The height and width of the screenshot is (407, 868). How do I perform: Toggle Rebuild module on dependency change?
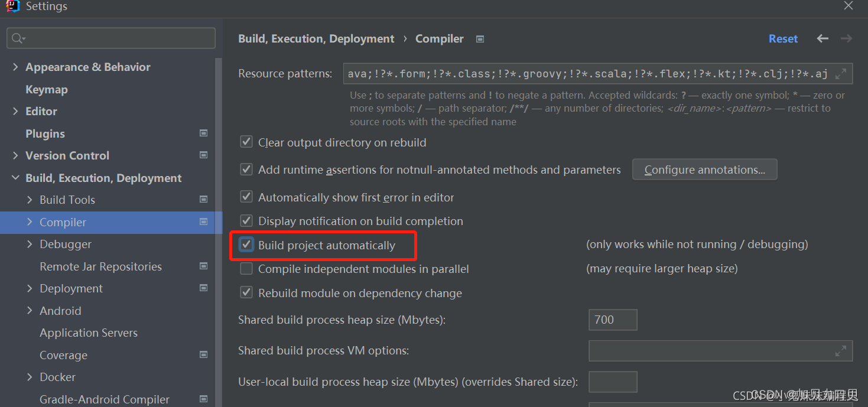pyautogui.click(x=246, y=293)
